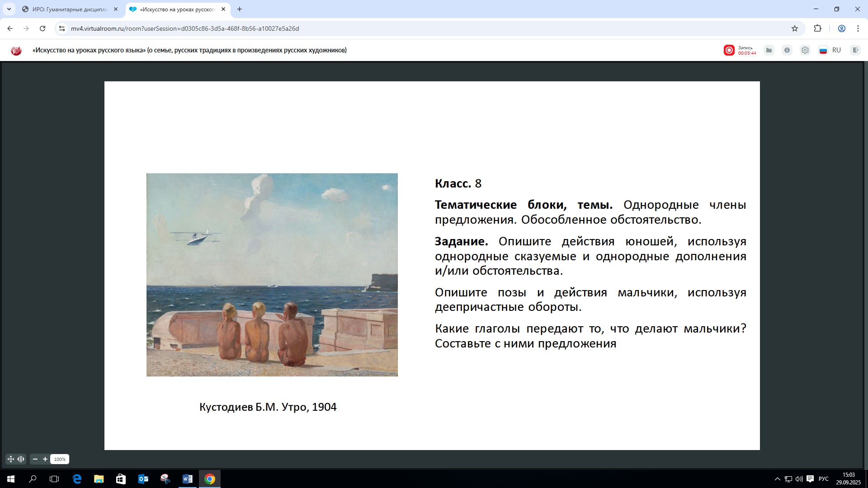Zoom out slide with minus button
Viewport: 868px width, 488px height.
coord(35,459)
